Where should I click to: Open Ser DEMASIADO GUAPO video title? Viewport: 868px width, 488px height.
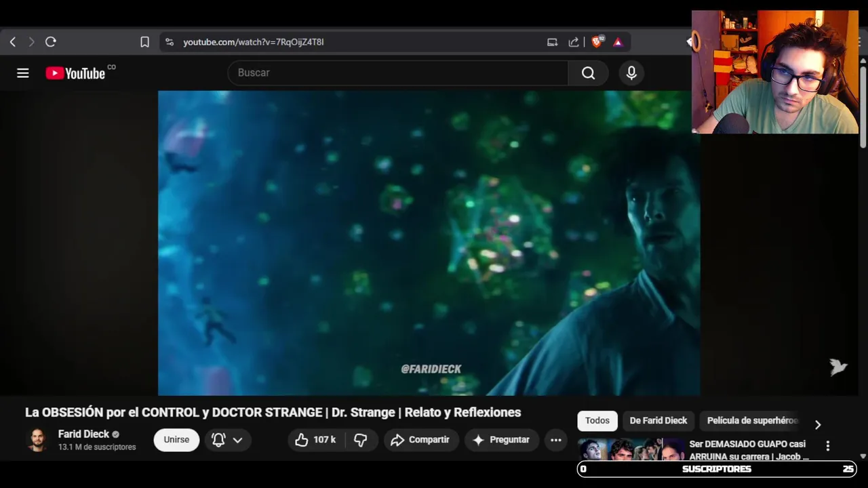coord(749,450)
